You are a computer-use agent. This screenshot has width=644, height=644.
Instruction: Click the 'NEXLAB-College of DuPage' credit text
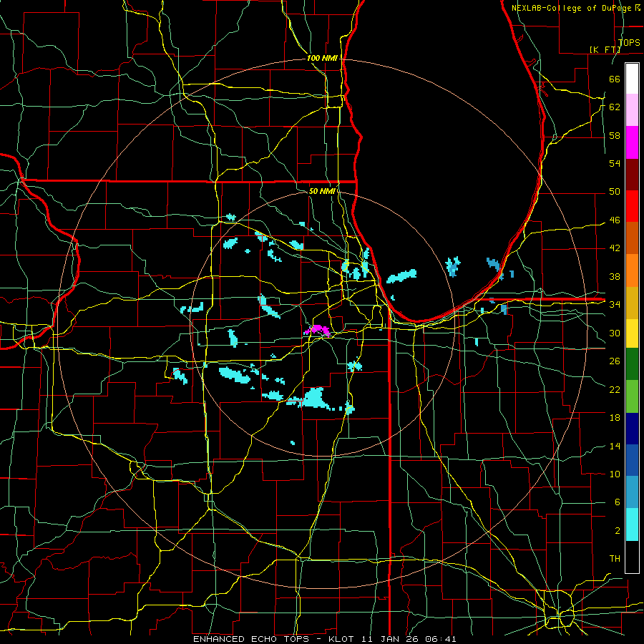point(572,8)
